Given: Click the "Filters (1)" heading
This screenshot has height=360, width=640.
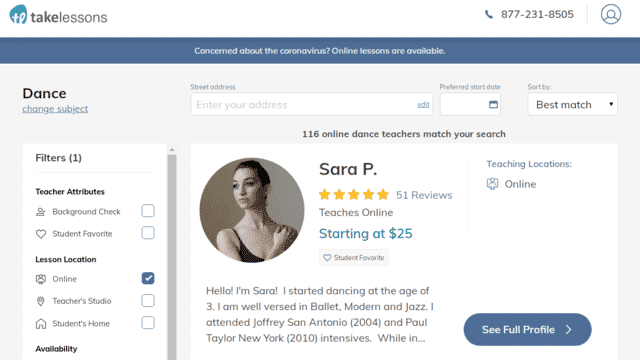Looking at the screenshot, I should [x=58, y=158].
